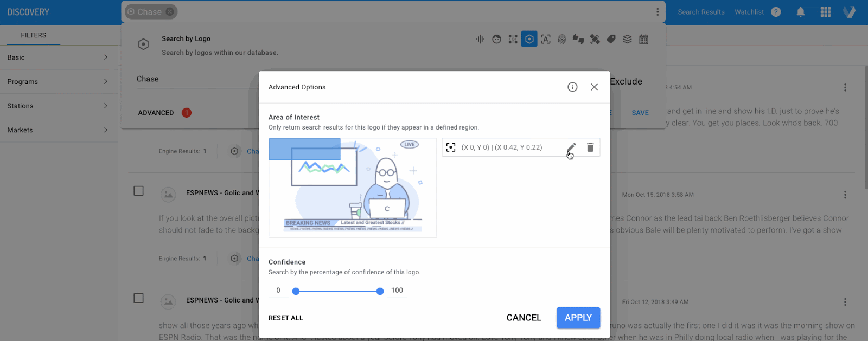The height and width of the screenshot is (341, 868).
Task: Click the area of interest preview image
Action: pyautogui.click(x=353, y=188)
